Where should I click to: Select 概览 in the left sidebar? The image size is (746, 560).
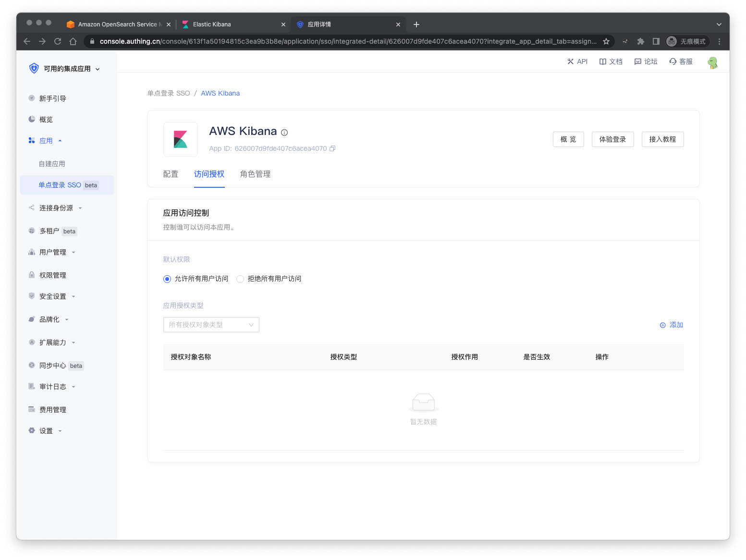(46, 119)
